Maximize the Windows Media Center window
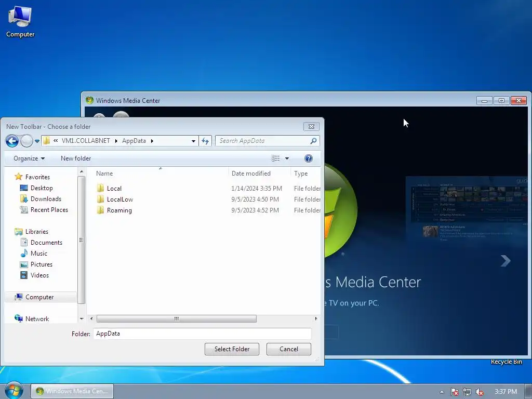The width and height of the screenshot is (532, 399). 501,100
